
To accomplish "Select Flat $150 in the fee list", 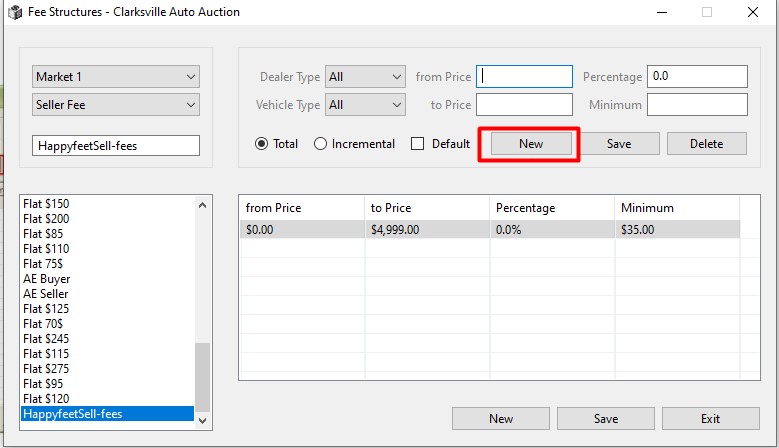I will 46,204.
